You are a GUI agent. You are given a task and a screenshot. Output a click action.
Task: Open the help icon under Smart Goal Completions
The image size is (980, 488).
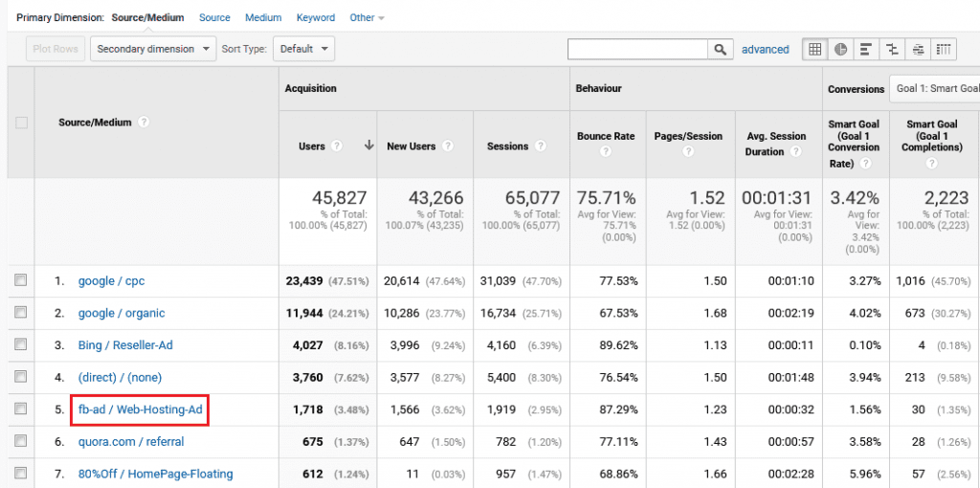(x=932, y=163)
